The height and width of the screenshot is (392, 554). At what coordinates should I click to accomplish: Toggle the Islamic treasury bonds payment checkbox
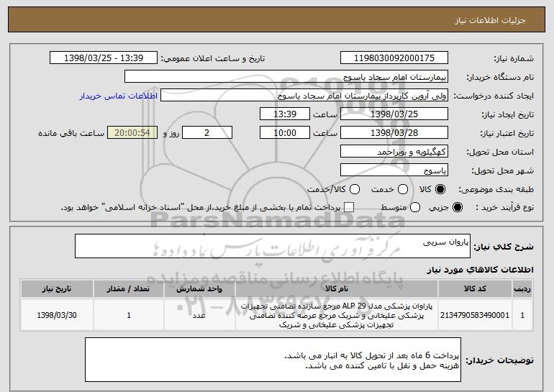click(x=349, y=207)
